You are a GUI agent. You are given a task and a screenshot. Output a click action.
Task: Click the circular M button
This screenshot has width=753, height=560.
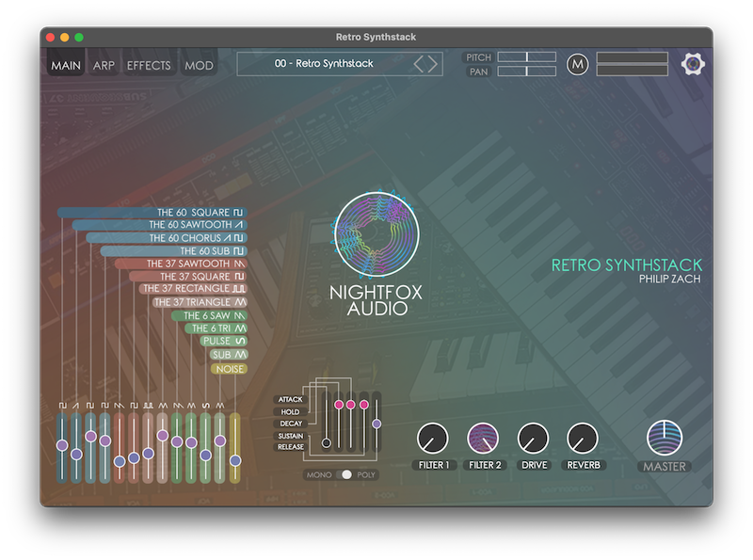coord(577,64)
